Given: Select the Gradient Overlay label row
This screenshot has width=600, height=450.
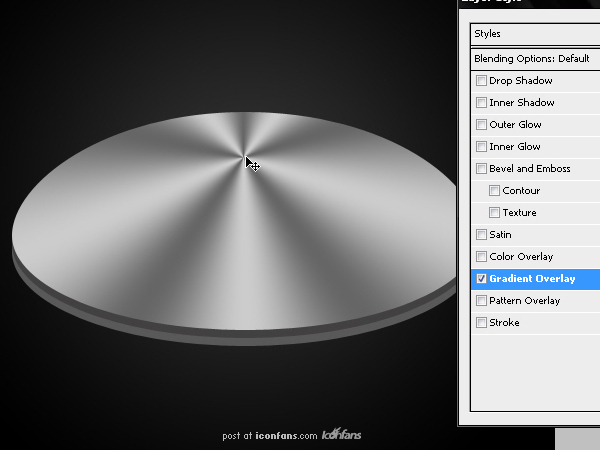Looking at the screenshot, I should click(536, 279).
